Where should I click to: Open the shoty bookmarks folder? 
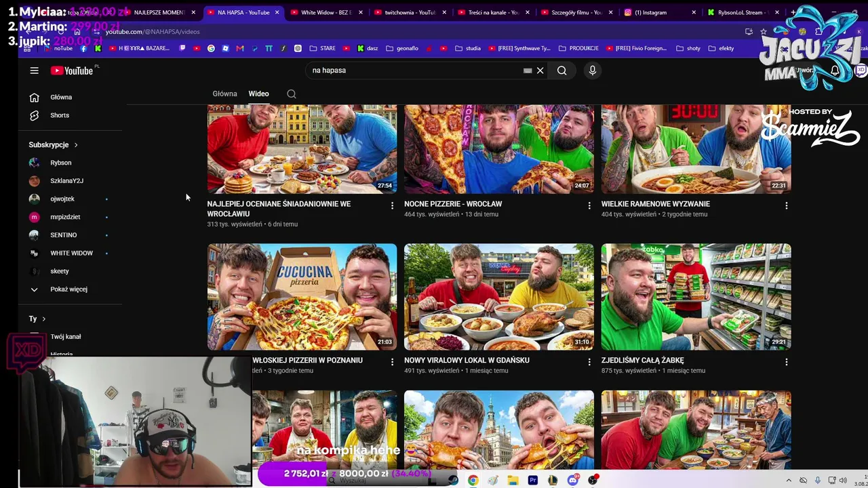click(688, 49)
